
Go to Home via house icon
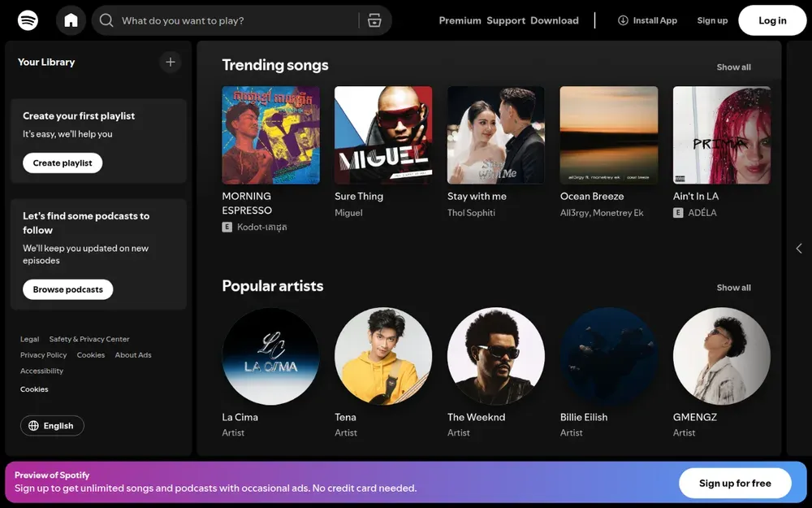(71, 21)
